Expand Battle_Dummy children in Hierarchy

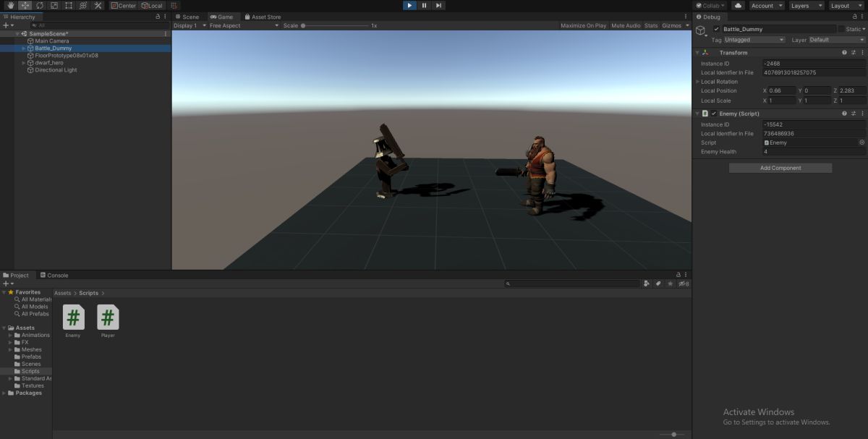pyautogui.click(x=24, y=48)
